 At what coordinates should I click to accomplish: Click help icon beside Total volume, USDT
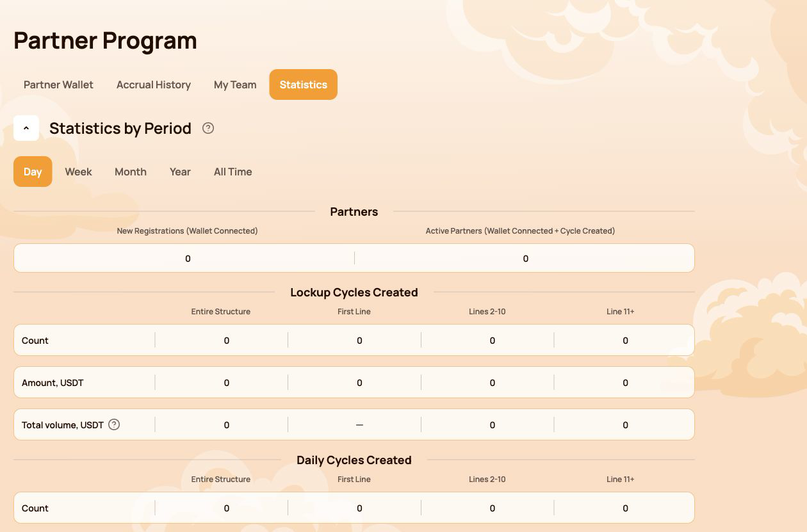pyautogui.click(x=114, y=424)
